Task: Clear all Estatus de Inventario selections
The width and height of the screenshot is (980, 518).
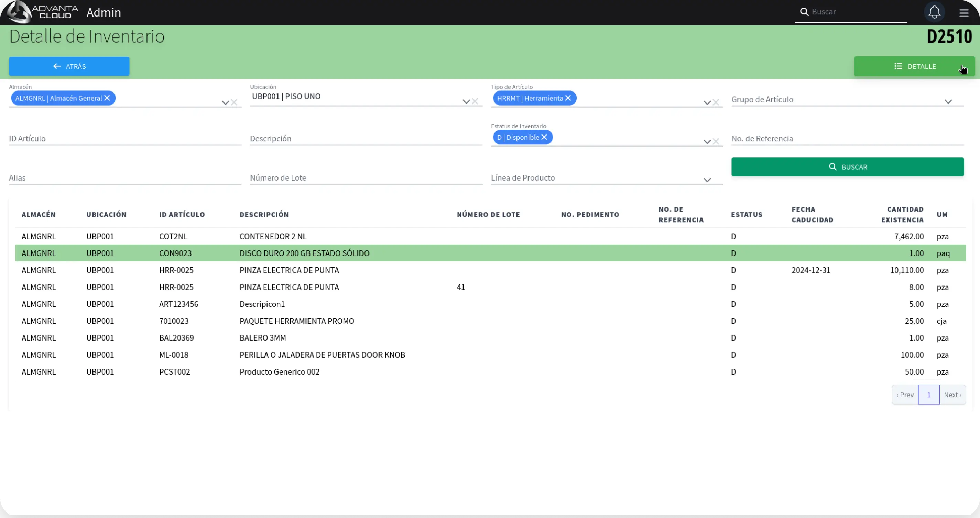Action: point(716,142)
